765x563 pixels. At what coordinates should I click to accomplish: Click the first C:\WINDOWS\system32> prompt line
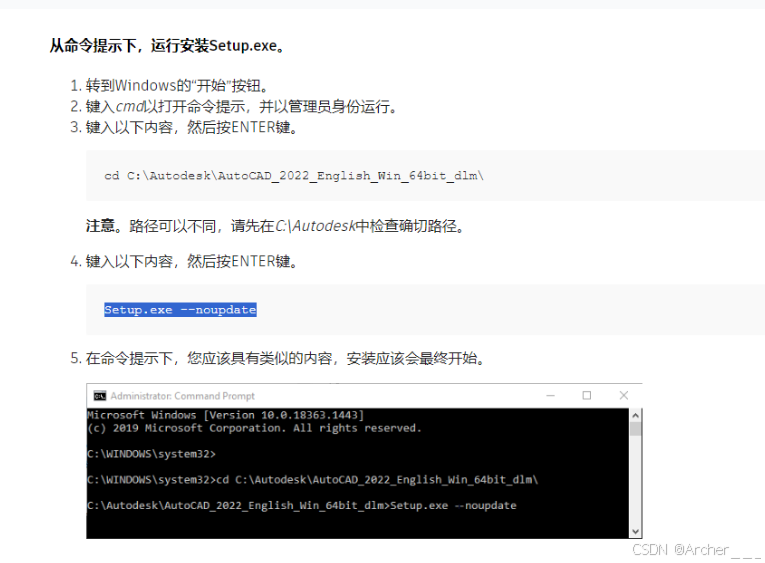(151, 454)
